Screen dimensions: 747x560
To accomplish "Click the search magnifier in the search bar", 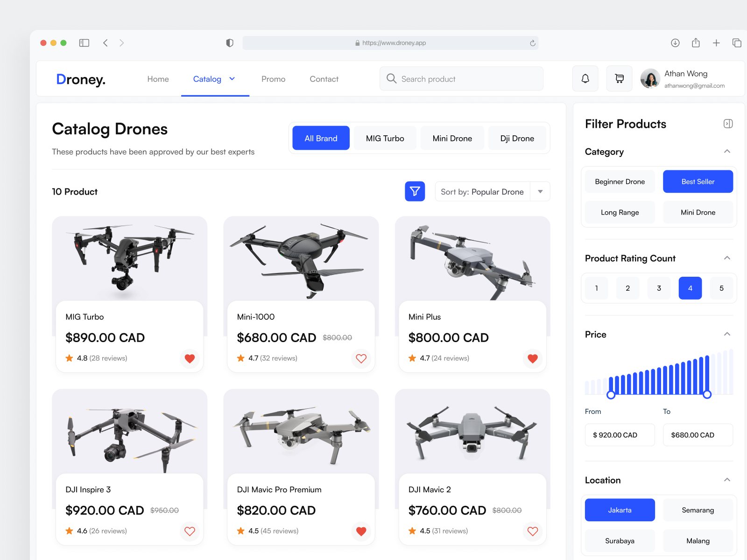I will pyautogui.click(x=391, y=78).
